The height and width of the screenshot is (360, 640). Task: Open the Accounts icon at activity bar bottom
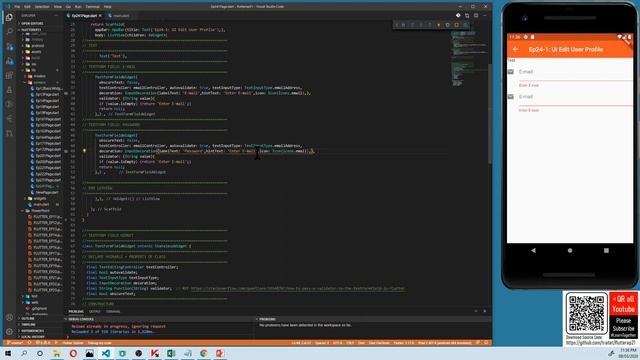9,317
